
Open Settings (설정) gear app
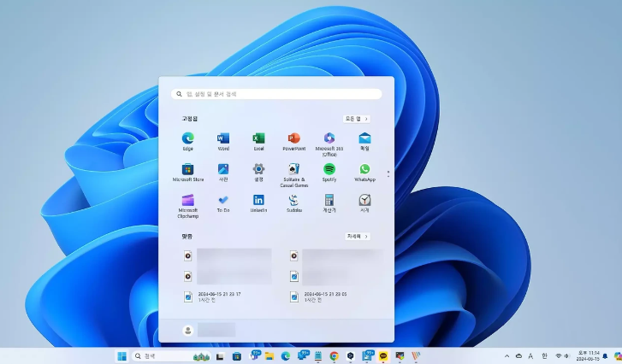click(x=258, y=173)
